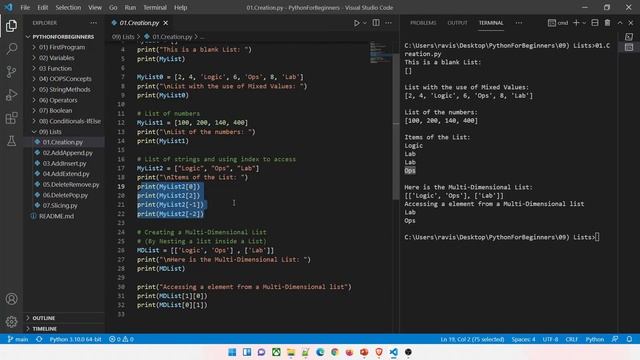Open README.md file
This screenshot has height=360, width=640.
56,216
